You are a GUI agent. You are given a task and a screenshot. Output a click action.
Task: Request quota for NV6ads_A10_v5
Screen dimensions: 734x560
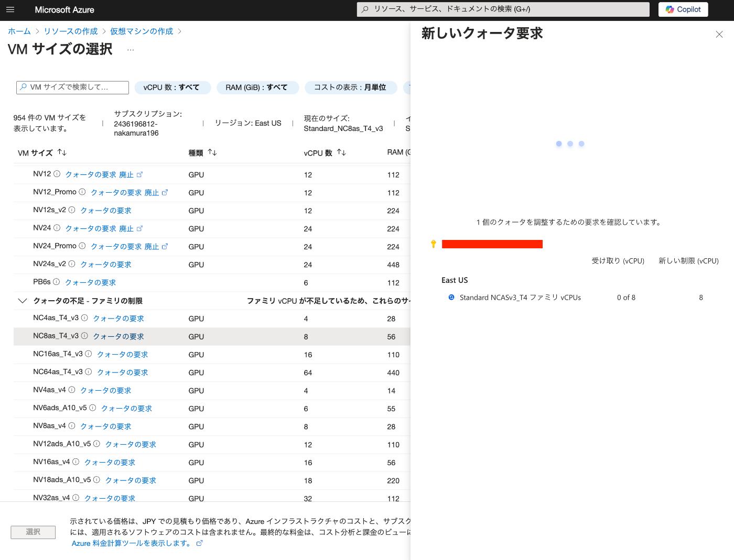[x=127, y=408]
